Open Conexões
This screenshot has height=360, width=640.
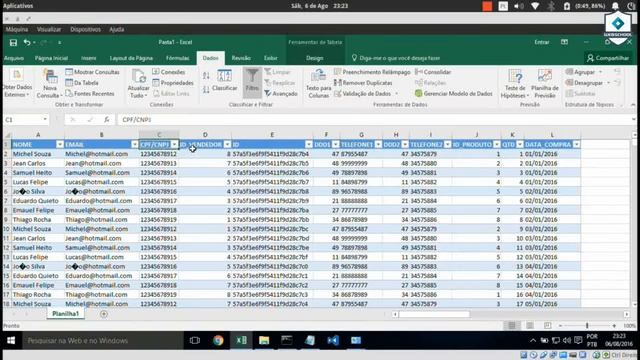pyautogui.click(x=169, y=72)
